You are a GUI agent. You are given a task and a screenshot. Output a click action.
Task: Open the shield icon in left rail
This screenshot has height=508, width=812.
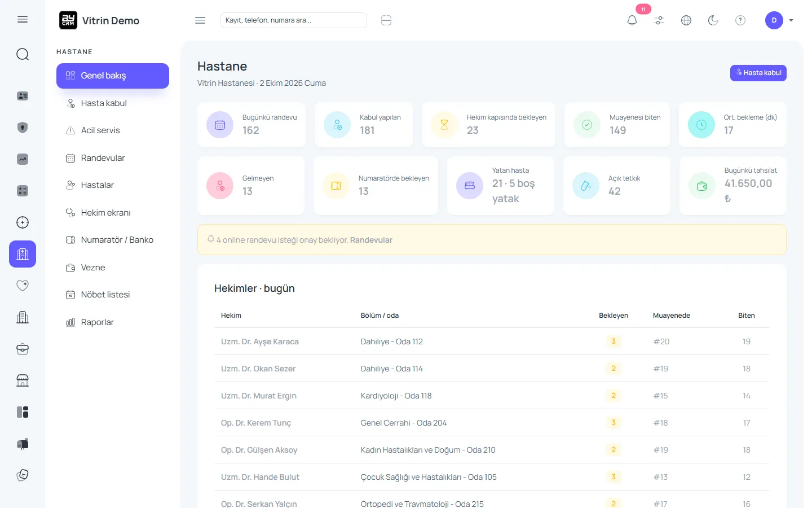point(23,128)
